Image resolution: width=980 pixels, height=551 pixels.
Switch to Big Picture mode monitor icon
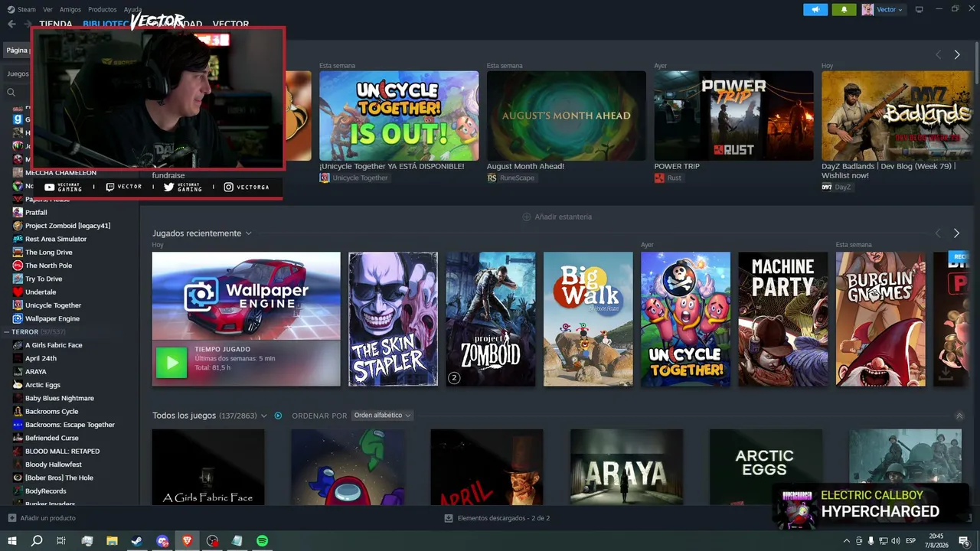[x=919, y=9]
